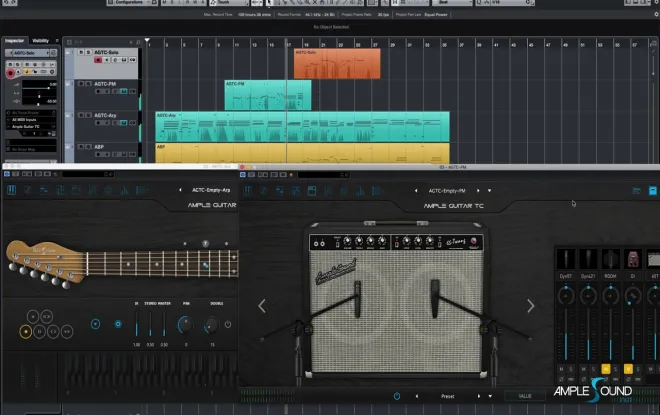Select the DI box thumbnail
This screenshot has height=415, width=660.
633,259
